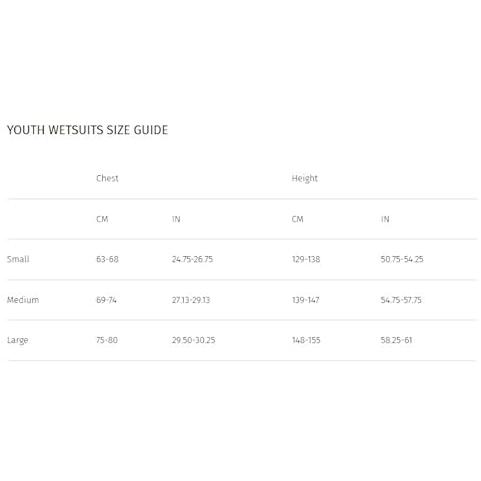Click the Medium chest value 69-74

click(106, 300)
